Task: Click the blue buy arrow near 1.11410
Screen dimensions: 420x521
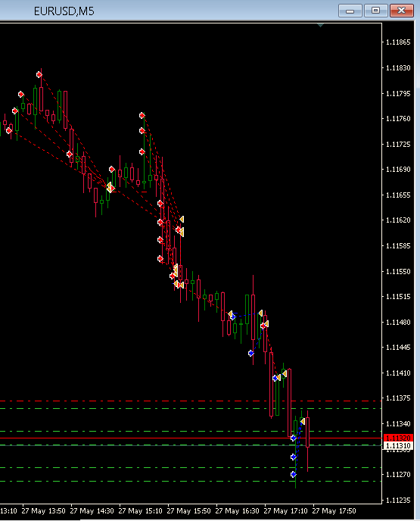Action: (275, 378)
